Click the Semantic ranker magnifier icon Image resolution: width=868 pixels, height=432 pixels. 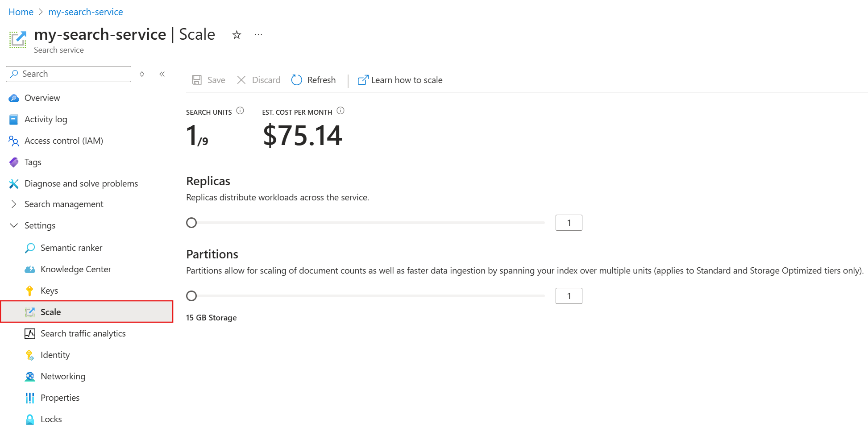tap(30, 248)
